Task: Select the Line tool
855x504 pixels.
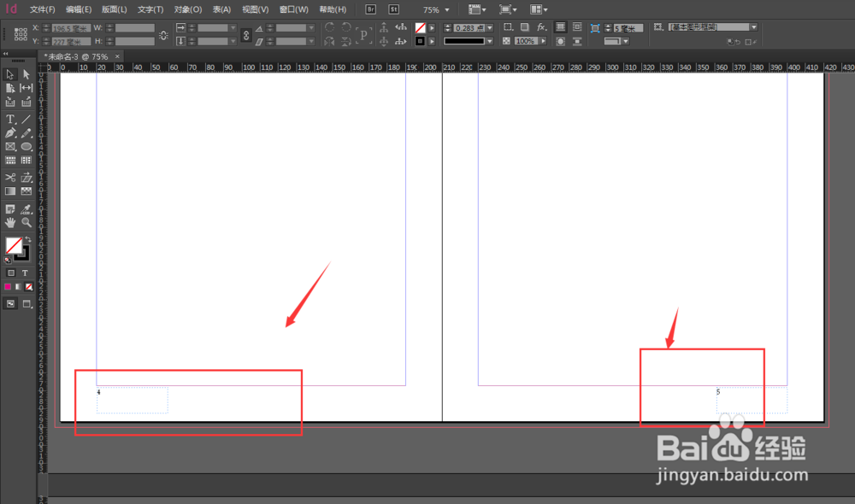Action: tap(27, 119)
